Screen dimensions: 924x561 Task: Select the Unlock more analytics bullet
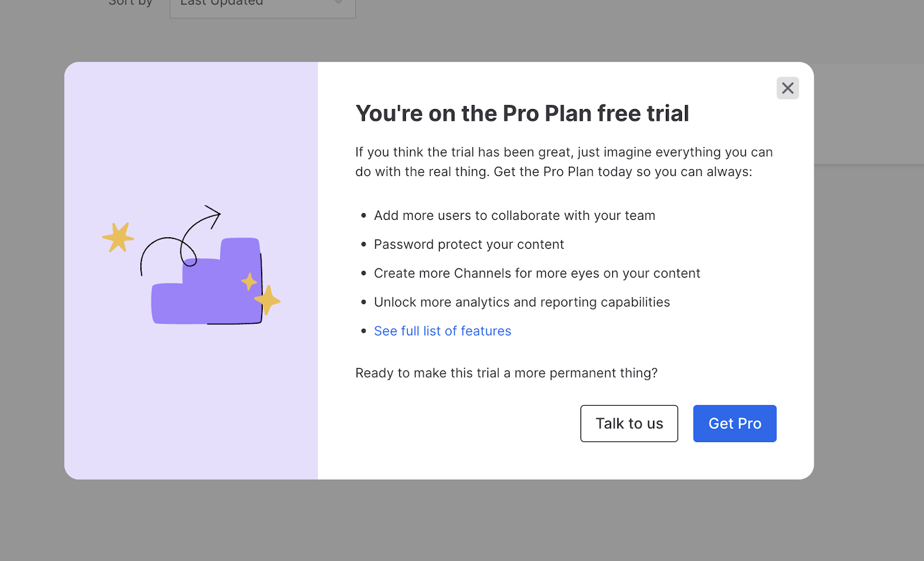coord(522,302)
